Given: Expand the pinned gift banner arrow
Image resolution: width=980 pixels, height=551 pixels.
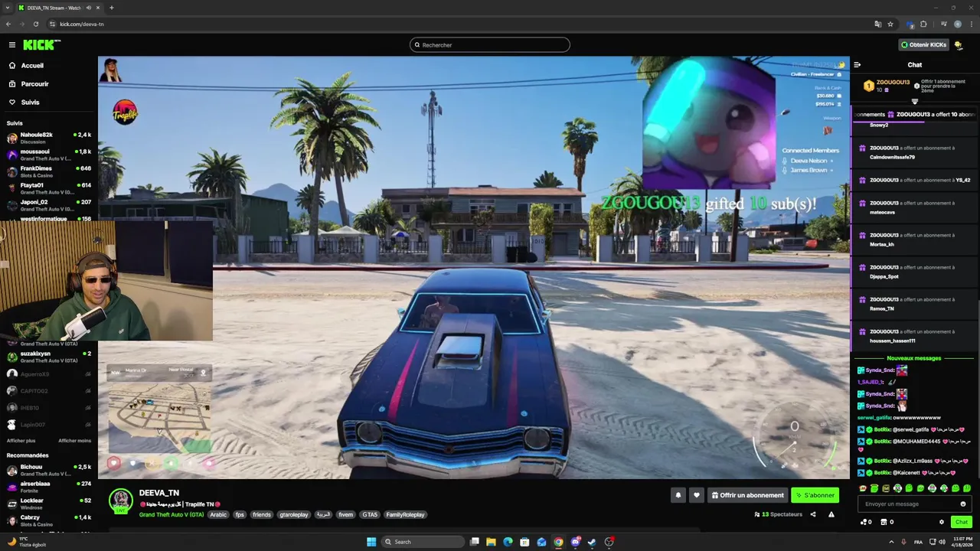Looking at the screenshot, I should (x=915, y=102).
